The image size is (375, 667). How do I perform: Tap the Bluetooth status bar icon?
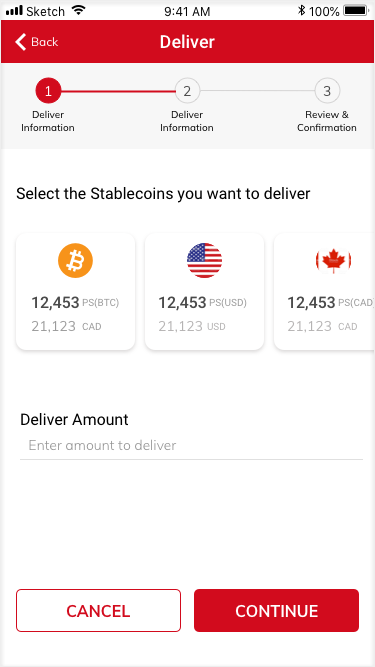pos(301,10)
